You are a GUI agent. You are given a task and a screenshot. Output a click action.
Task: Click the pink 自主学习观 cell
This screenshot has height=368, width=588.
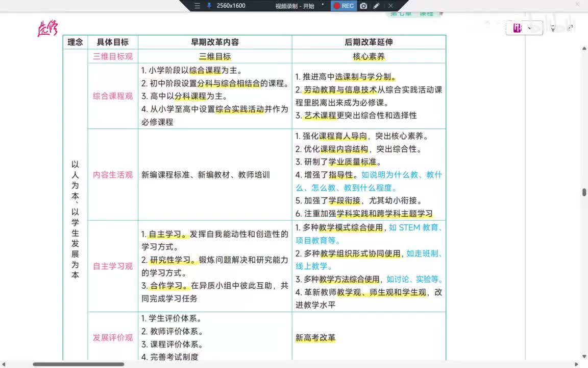(112, 266)
